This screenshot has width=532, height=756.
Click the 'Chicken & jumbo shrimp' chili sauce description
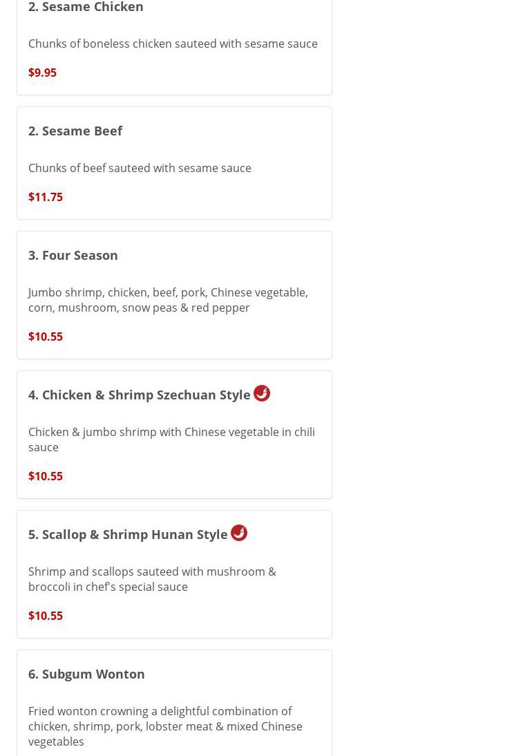(171, 440)
